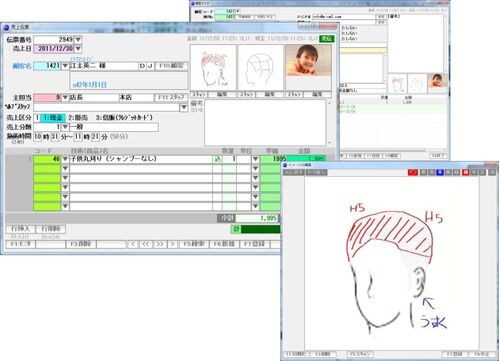
Task: Click the F6新規 function button
Action: pyautogui.click(x=224, y=244)
